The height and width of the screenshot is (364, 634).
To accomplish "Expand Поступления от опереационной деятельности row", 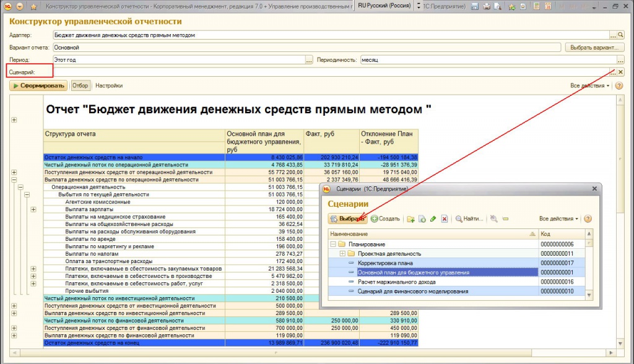I will point(14,172).
